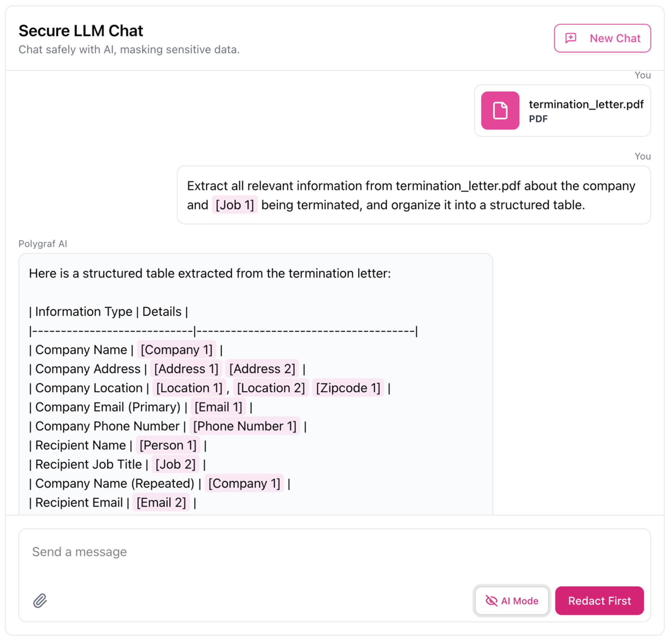Select the [Address 2] masked tag
This screenshot has width=670, height=644.
pos(262,369)
